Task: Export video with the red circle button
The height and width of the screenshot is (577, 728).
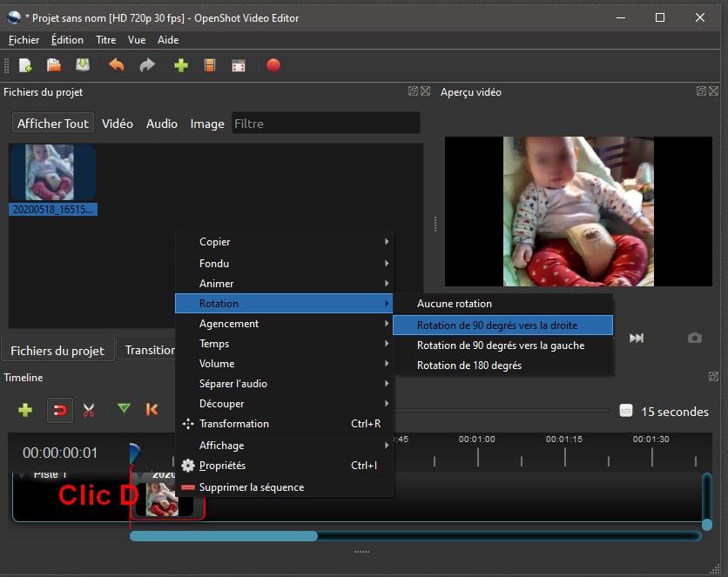Action: pos(273,65)
